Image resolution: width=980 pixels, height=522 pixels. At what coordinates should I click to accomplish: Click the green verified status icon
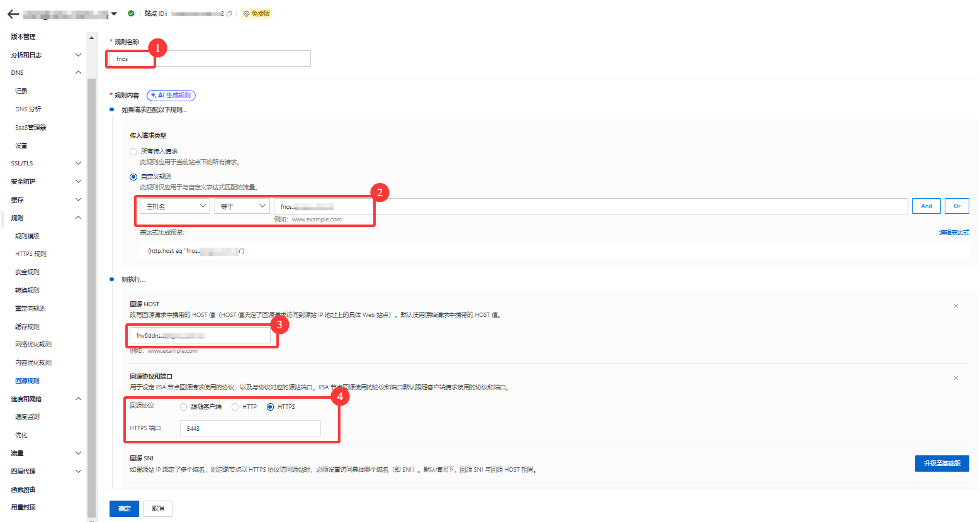pyautogui.click(x=131, y=13)
